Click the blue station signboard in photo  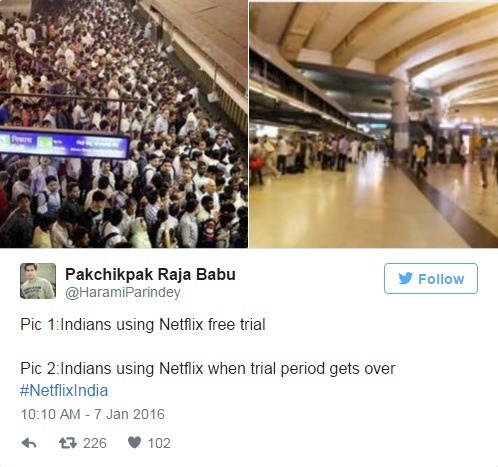[65, 145]
